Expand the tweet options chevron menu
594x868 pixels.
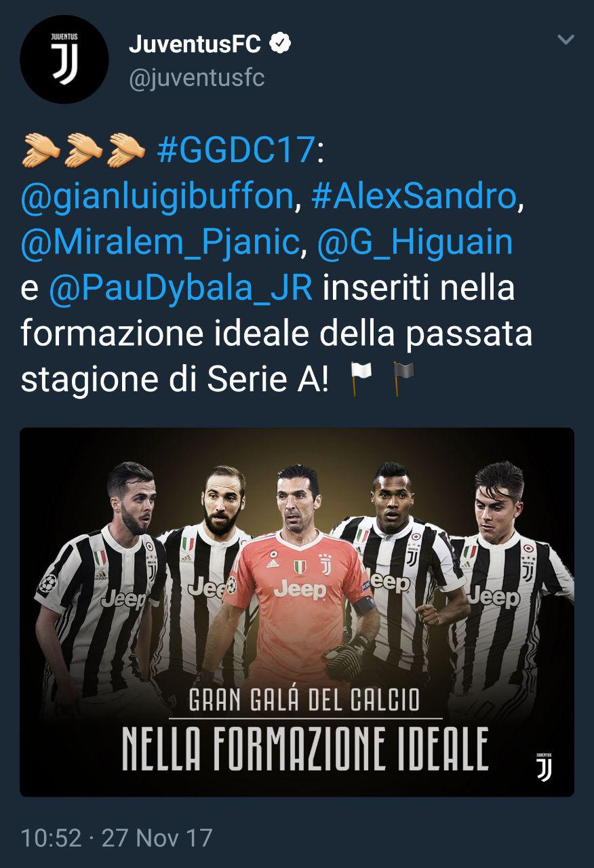(x=566, y=40)
